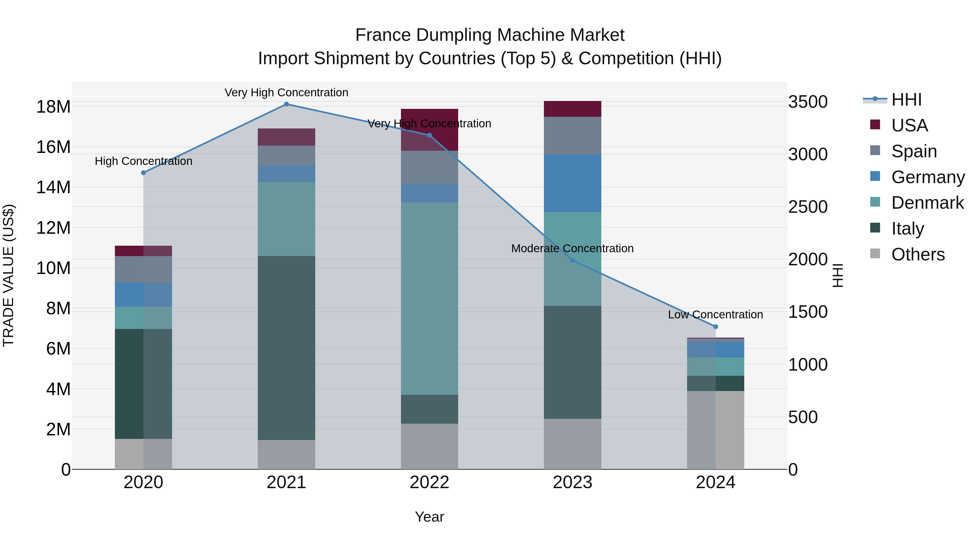Click the '2M' y-axis tick label

tap(58, 430)
